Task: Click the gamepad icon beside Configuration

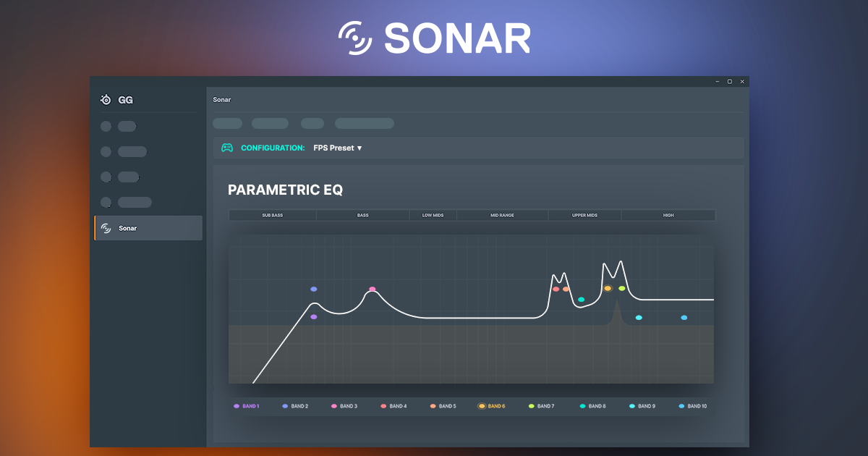Action: click(227, 148)
